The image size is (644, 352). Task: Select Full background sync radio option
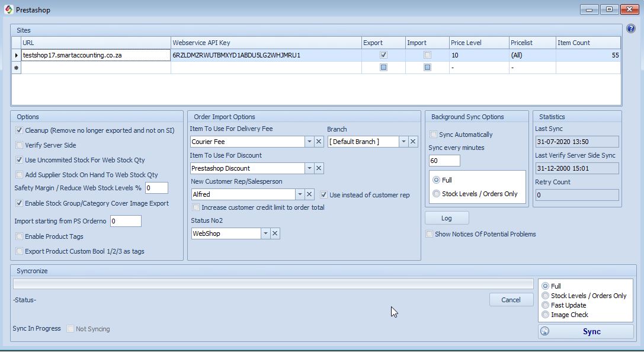[x=436, y=180]
